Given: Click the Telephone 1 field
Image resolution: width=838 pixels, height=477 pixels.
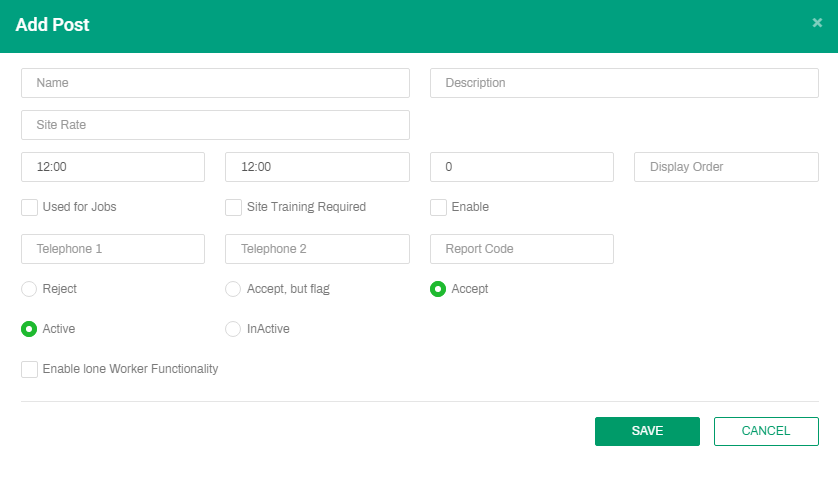Looking at the screenshot, I should [x=113, y=249].
